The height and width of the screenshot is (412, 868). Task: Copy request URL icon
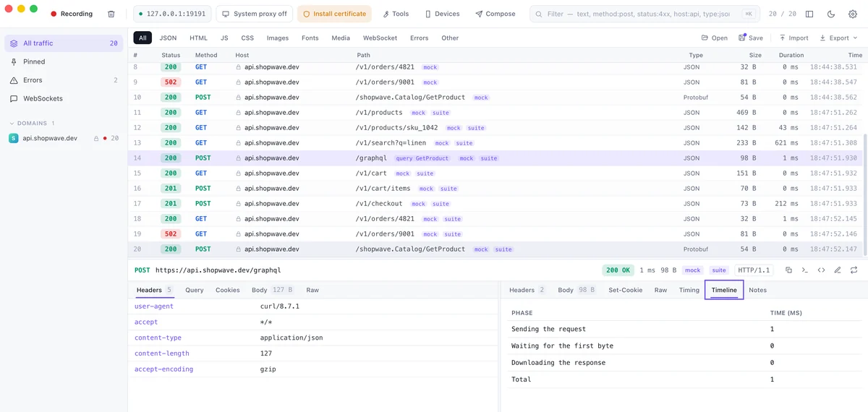click(788, 270)
